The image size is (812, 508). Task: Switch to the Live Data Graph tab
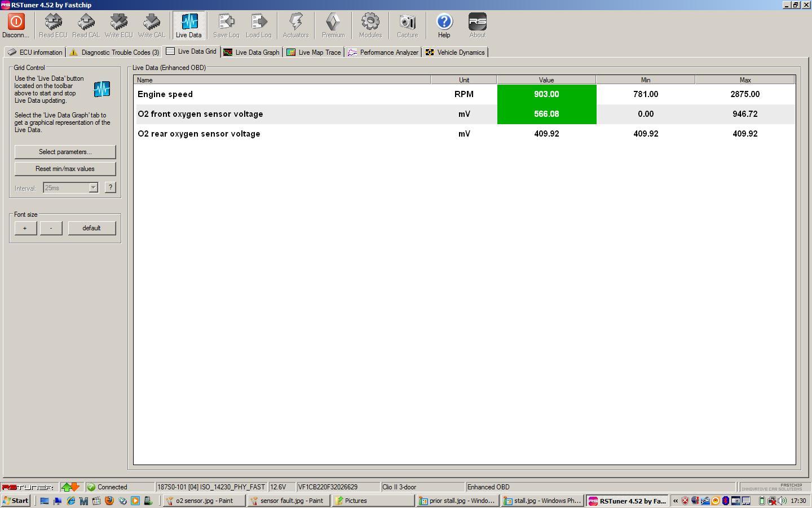[x=251, y=52]
